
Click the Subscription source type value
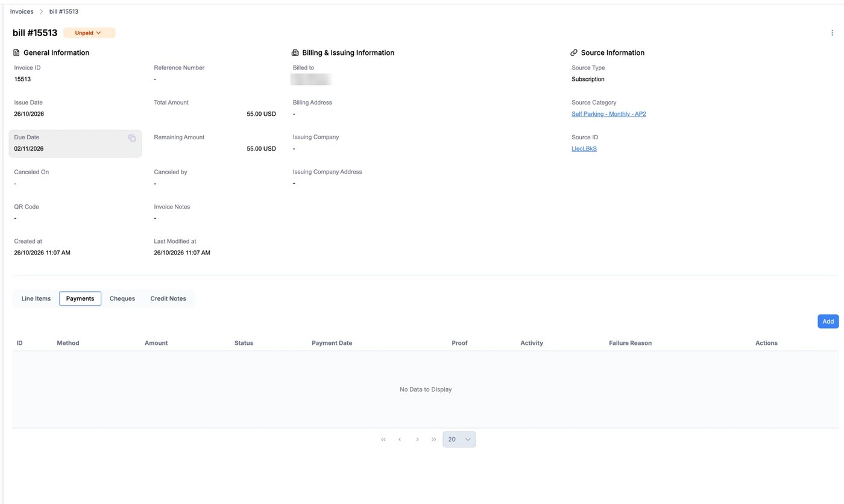(x=588, y=80)
